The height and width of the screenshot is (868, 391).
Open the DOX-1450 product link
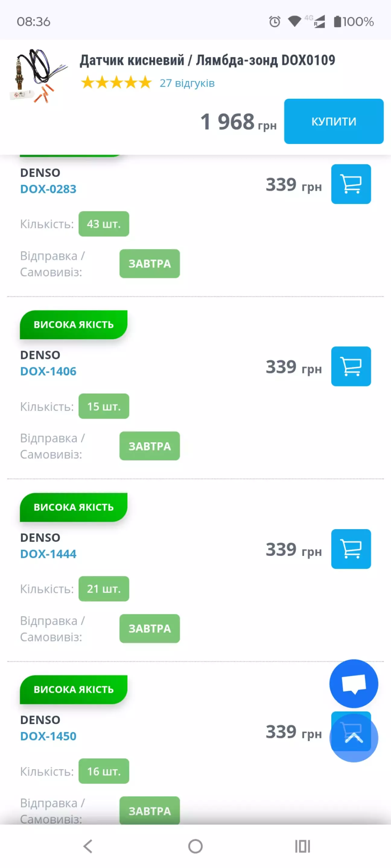pyautogui.click(x=48, y=736)
